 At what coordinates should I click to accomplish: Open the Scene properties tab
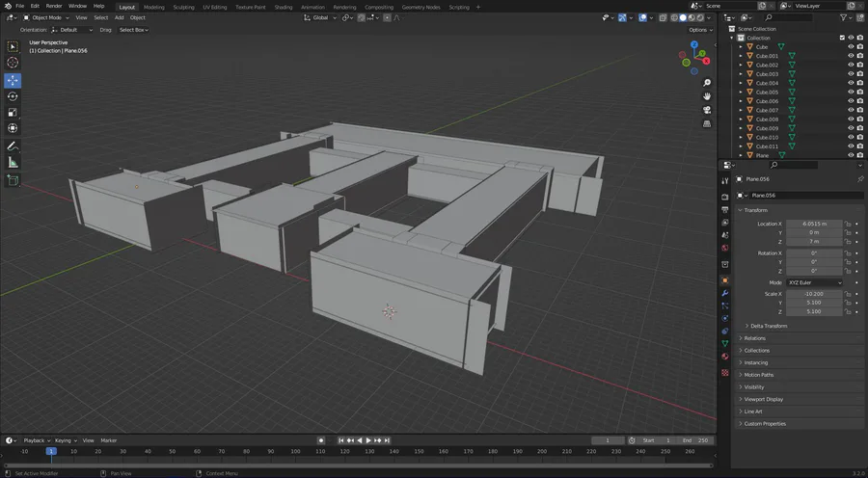[724, 235]
